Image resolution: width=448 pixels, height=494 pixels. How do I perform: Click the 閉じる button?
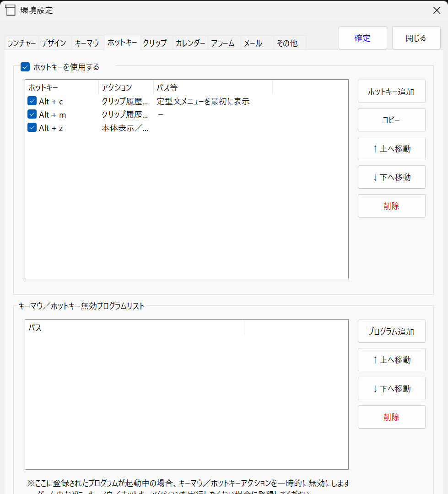[416, 38]
